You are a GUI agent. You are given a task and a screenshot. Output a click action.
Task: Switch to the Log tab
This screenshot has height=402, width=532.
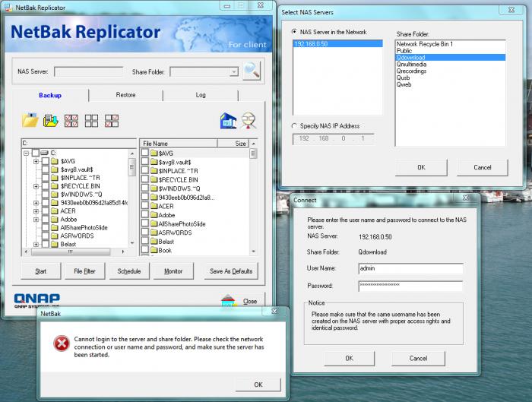[201, 95]
